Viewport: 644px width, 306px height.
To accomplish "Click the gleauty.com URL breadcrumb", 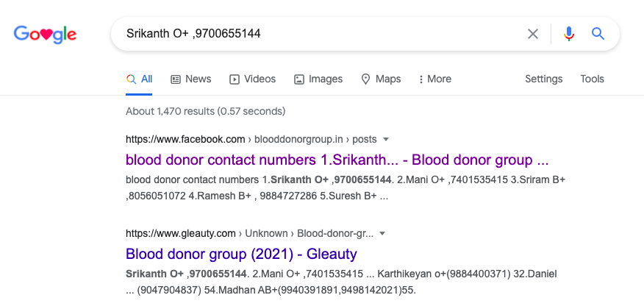I will pos(183,234).
